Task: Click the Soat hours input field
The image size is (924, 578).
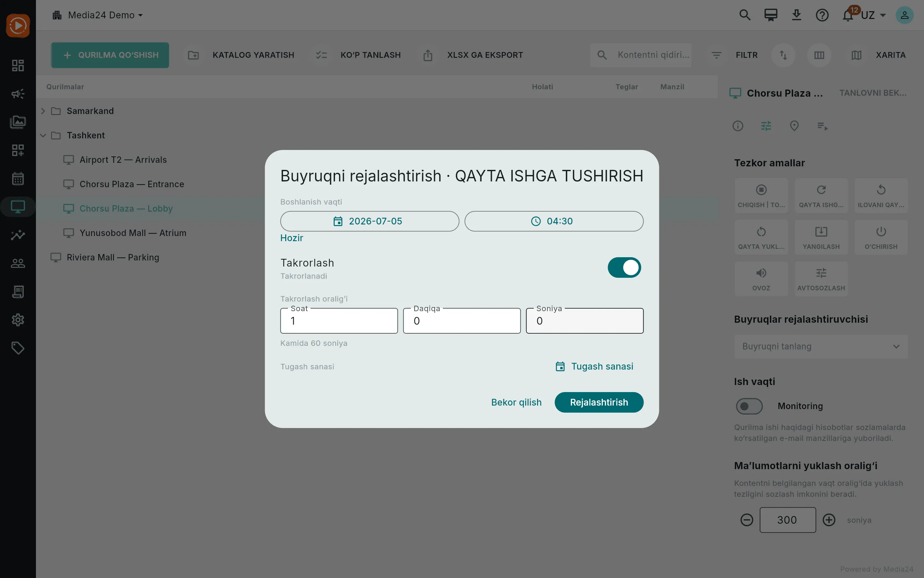Action: (x=339, y=321)
